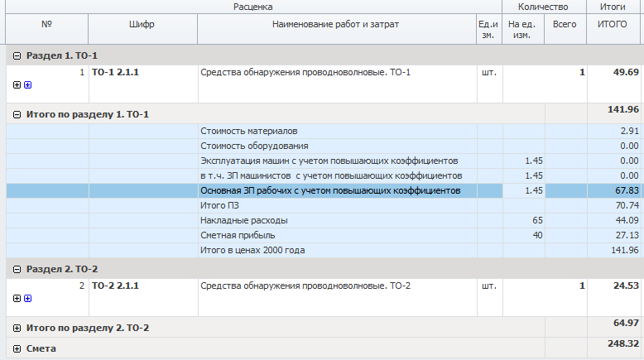
Task: Select the highlighted Основная ЗП рабочих row
Action: [x=323, y=191]
